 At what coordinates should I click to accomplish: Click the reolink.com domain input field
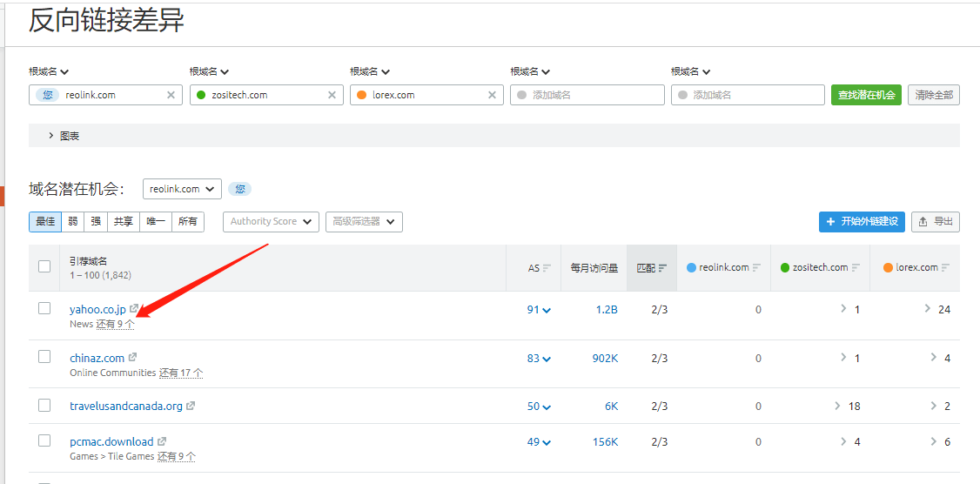(x=105, y=95)
